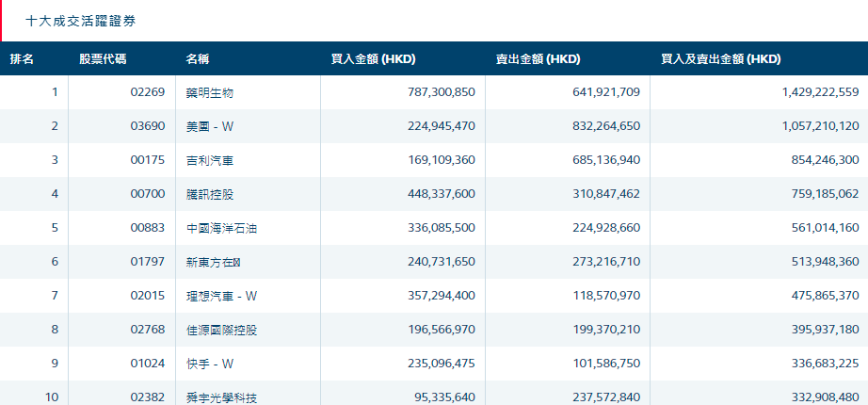Select stock code 01024
Viewport: 868px width, 405px height.
(x=148, y=364)
